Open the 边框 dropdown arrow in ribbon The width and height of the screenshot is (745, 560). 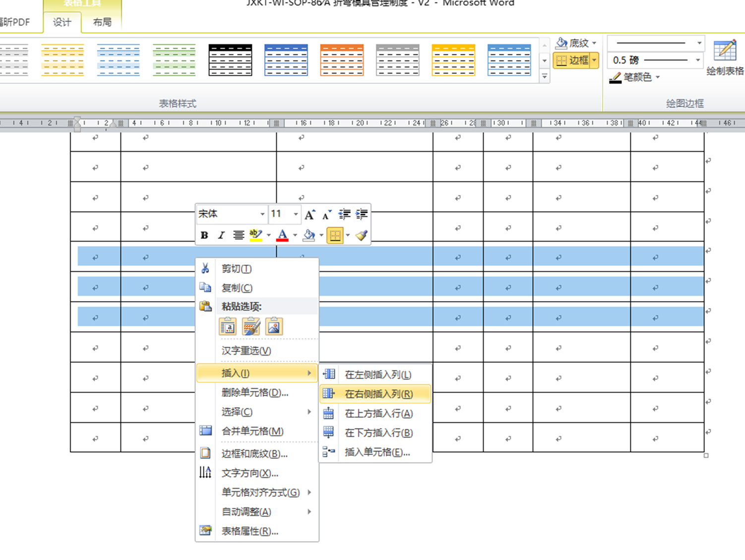[x=594, y=61]
